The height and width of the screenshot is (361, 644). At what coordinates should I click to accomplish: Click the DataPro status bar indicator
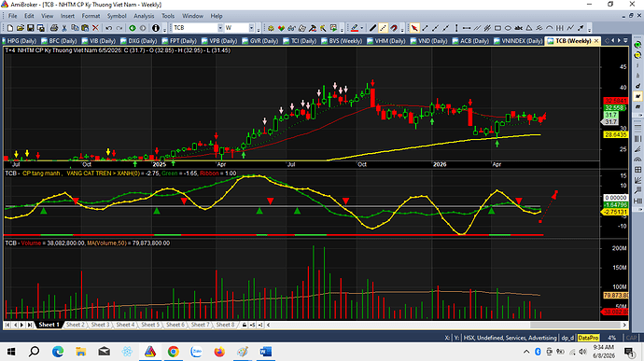point(588,338)
